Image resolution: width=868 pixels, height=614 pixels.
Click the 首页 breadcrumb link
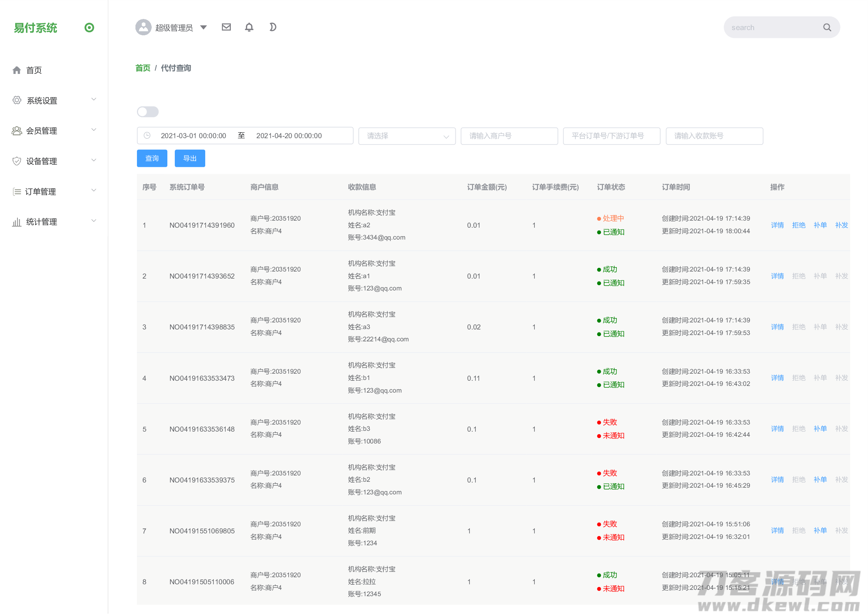point(143,68)
